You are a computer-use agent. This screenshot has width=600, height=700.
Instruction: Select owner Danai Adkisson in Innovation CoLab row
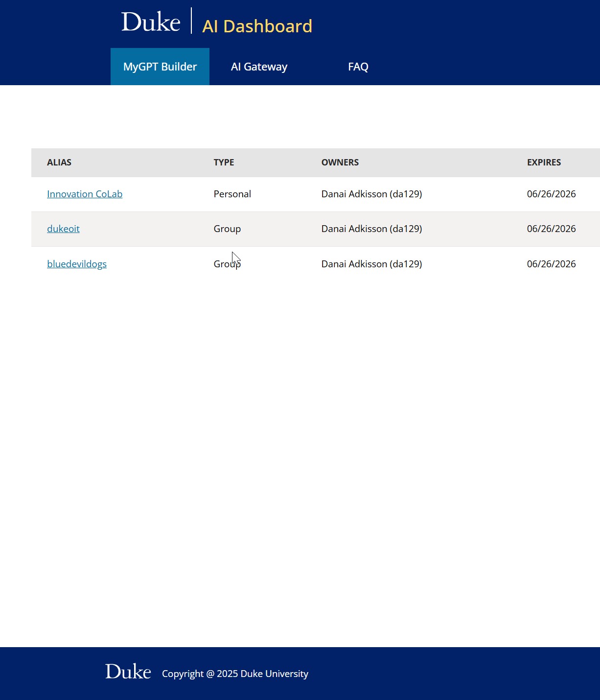(x=371, y=194)
